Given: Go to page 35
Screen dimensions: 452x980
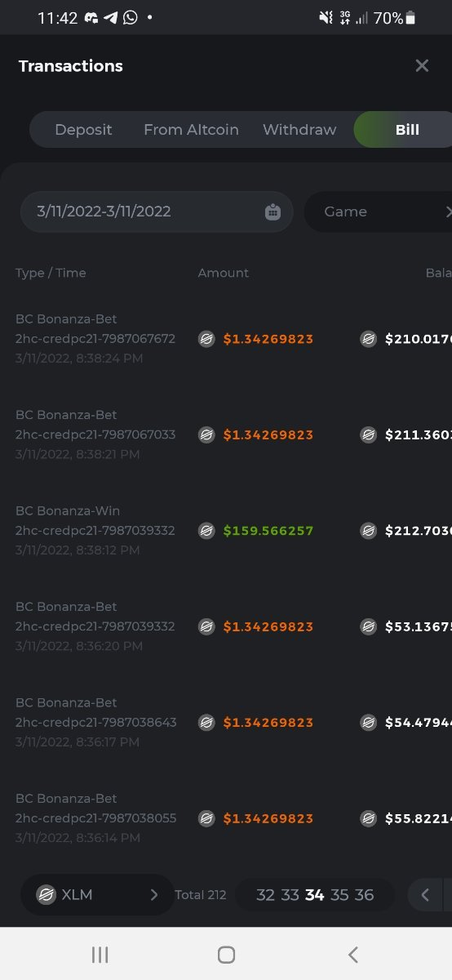Looking at the screenshot, I should tap(339, 895).
